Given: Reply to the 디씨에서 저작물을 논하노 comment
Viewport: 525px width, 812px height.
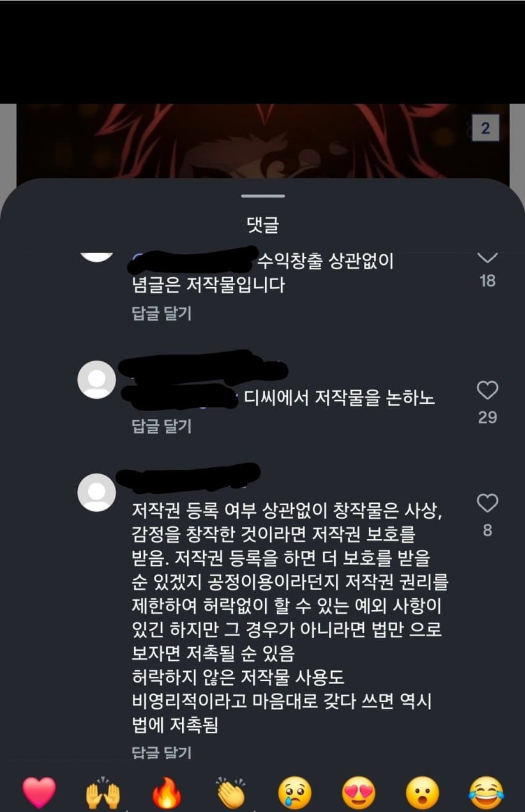Looking at the screenshot, I should (x=162, y=426).
